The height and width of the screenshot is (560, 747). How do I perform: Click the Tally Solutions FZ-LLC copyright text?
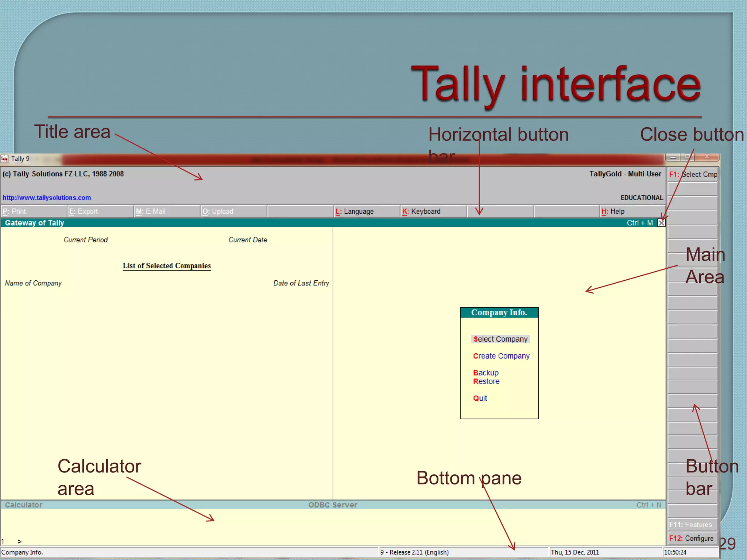pos(63,174)
